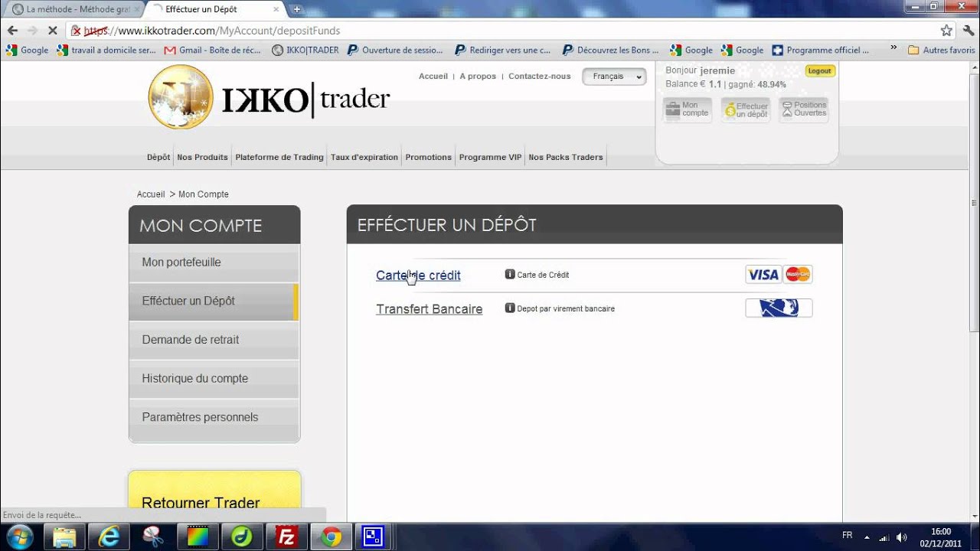Click bank transfer logo icon
The height and width of the screenshot is (551, 980).
click(779, 308)
